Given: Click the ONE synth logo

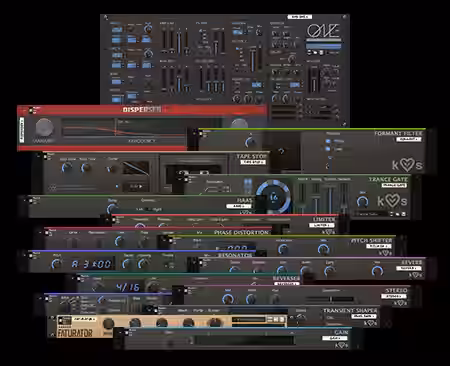Looking at the screenshot, I should [x=323, y=31].
